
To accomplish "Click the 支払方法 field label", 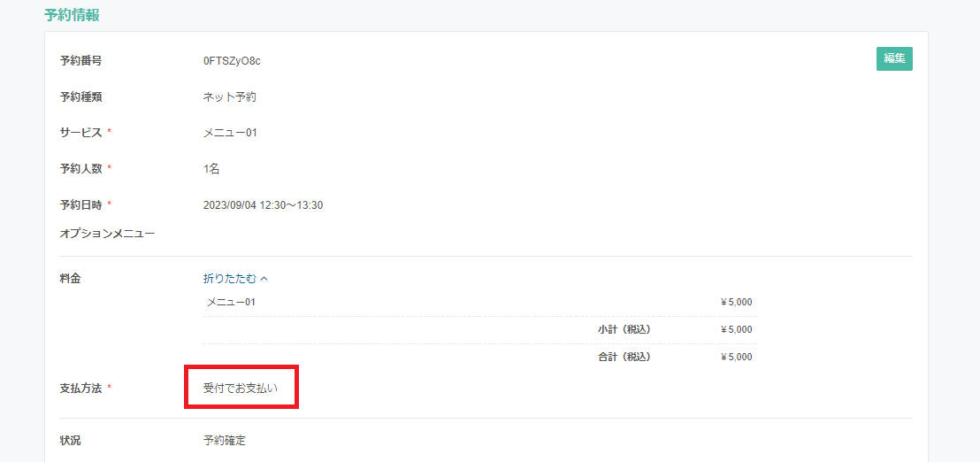I will [80, 388].
